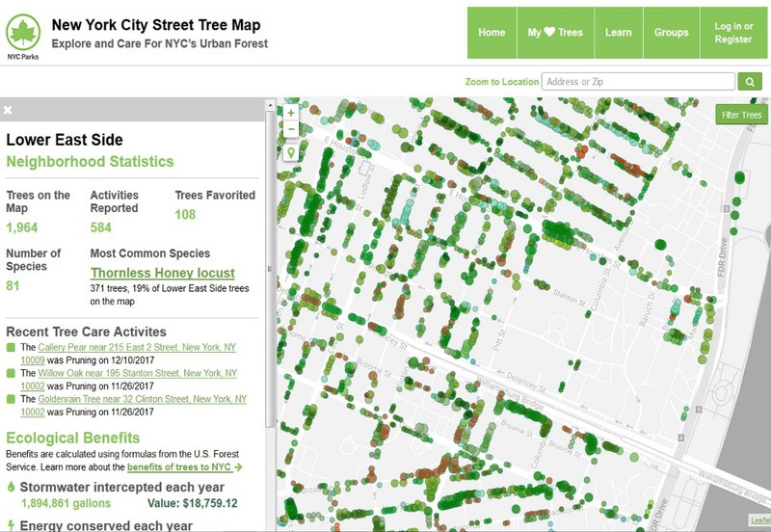The height and width of the screenshot is (532, 771).
Task: Click the Lower East Side heading
Action: (65, 140)
